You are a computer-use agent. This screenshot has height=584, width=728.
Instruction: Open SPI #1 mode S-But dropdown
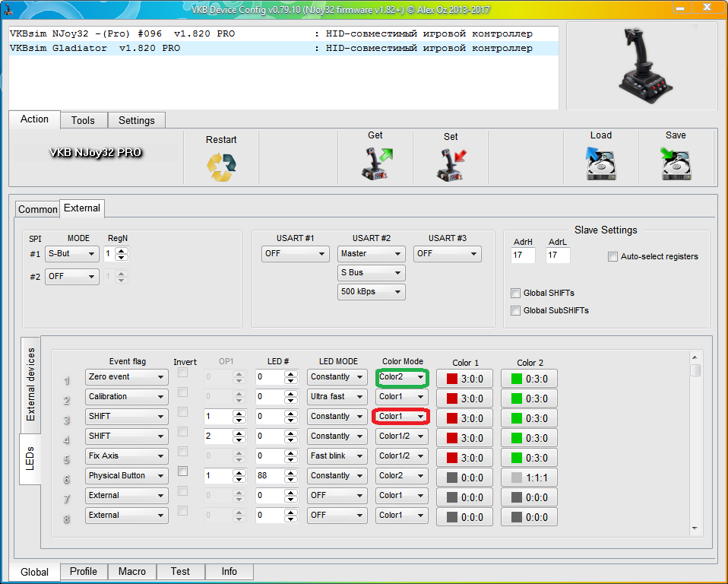pos(72,254)
